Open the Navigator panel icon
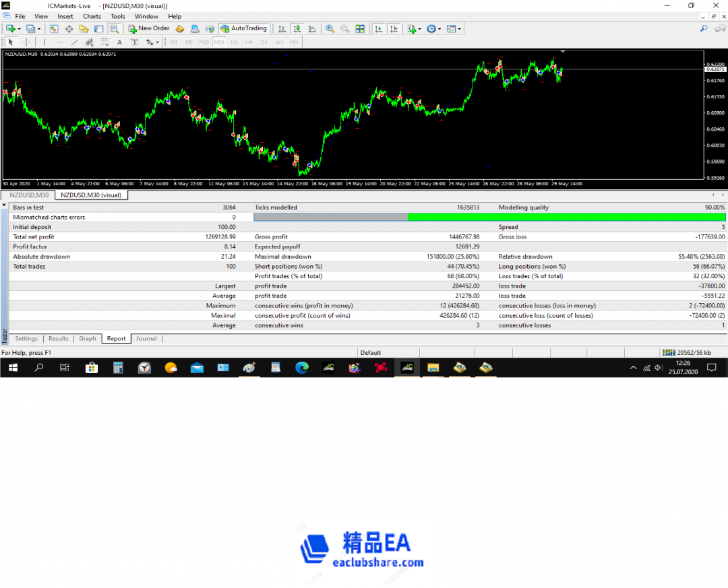The image size is (728, 588). (x=84, y=28)
